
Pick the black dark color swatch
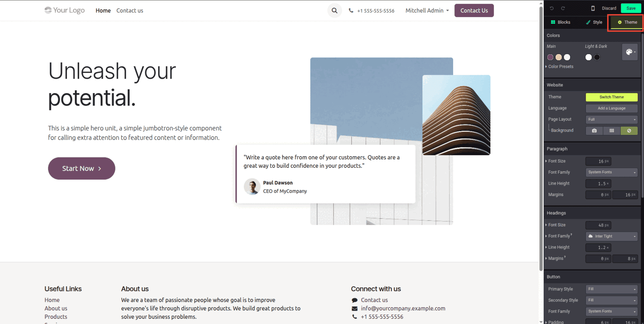pyautogui.click(x=597, y=57)
